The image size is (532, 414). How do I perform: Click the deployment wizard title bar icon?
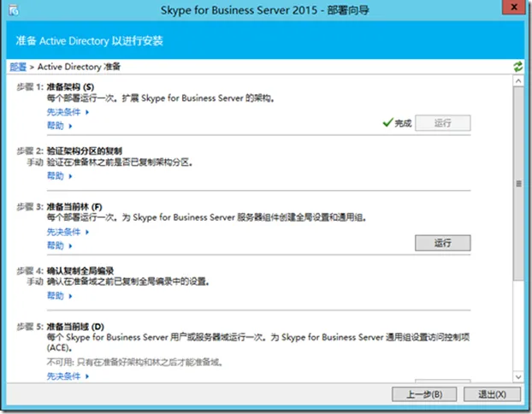click(14, 10)
